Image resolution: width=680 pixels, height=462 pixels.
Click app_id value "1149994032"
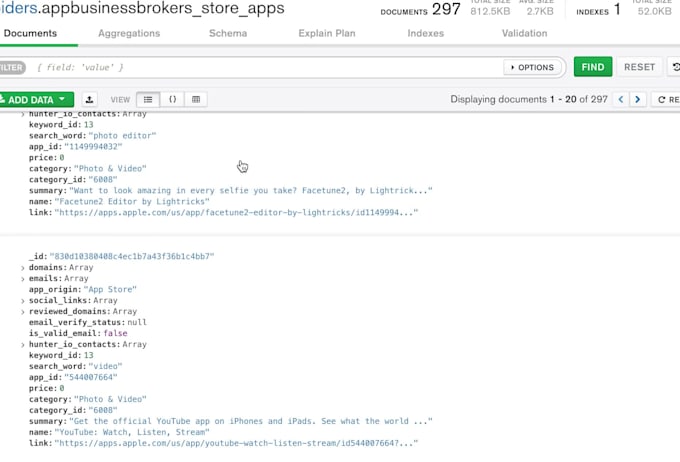coord(93,147)
